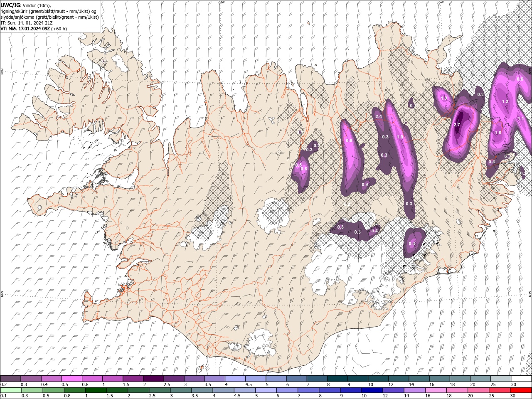Pick the lilac lower swatch labeled 14
The height and width of the screenshot is (399, 532).
pyautogui.click(x=415, y=390)
